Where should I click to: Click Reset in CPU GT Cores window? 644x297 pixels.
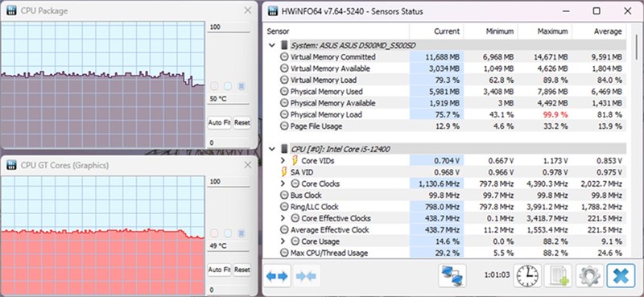(x=242, y=270)
